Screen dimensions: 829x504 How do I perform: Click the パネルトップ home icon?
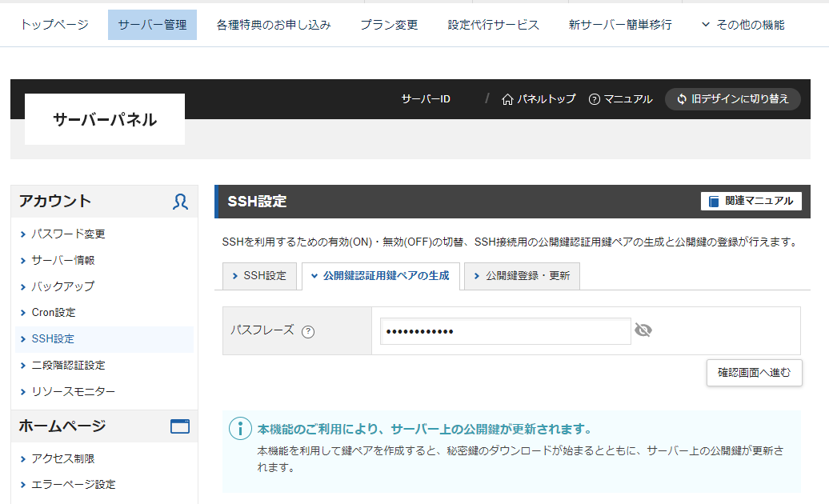[510, 99]
